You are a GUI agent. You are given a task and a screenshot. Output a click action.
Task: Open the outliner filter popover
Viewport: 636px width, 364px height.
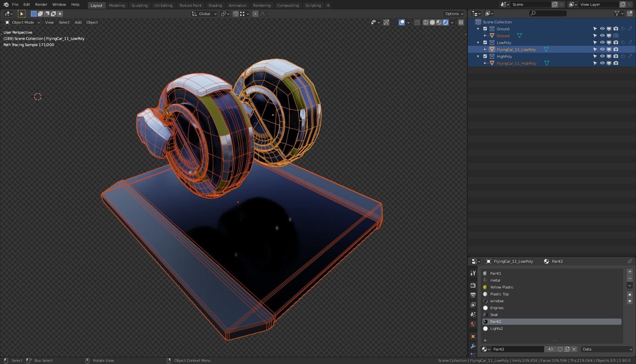click(x=619, y=13)
